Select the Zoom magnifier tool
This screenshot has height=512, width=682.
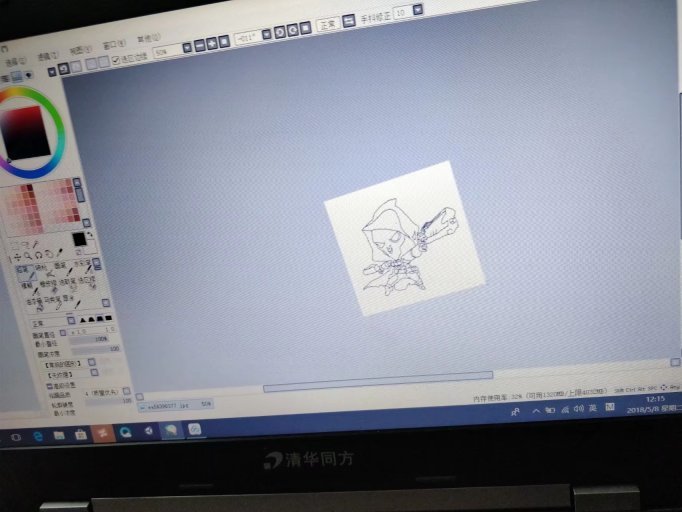[x=28, y=256]
